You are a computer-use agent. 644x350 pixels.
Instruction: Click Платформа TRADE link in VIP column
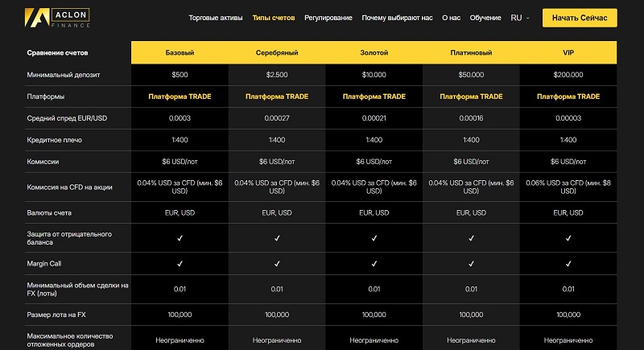(568, 97)
